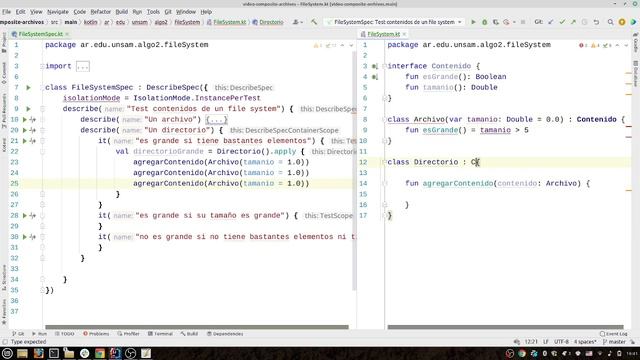Expand the folded import block on line 3

tap(82, 66)
